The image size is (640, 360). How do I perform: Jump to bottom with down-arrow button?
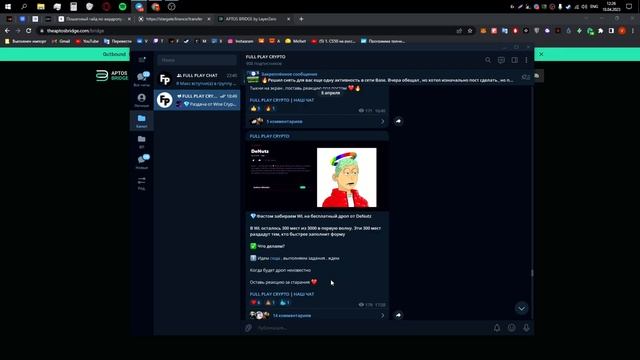pos(521,309)
